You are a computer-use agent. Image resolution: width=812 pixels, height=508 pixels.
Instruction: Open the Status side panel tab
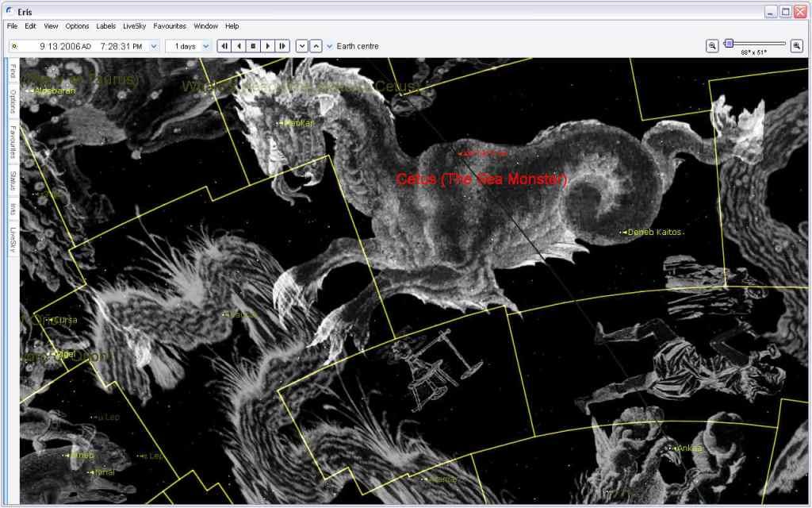13,181
